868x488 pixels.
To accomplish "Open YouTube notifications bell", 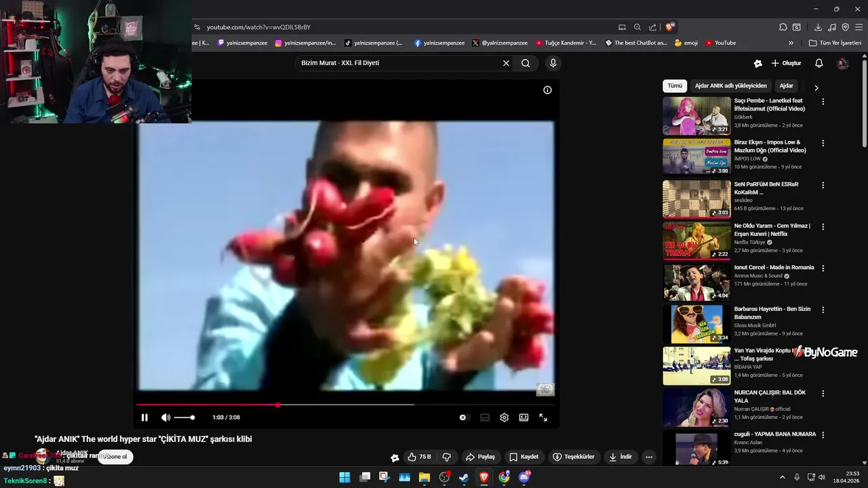I will (819, 63).
